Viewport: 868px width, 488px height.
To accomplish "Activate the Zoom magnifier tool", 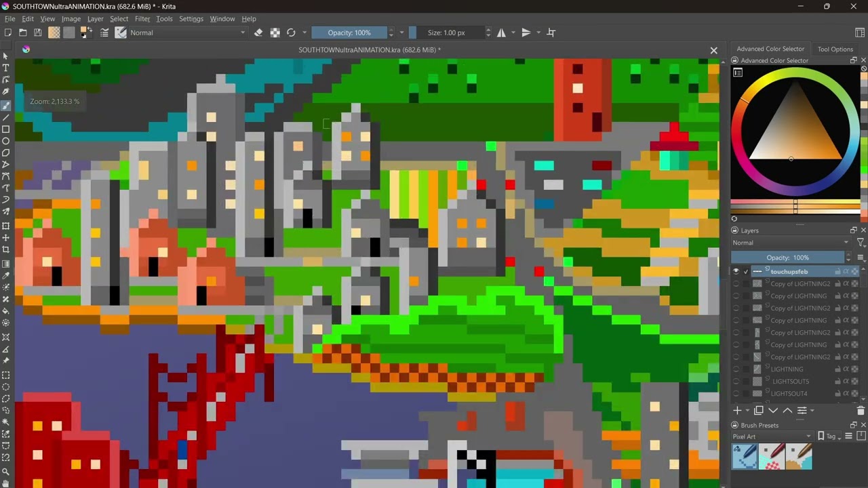I will [x=5, y=472].
